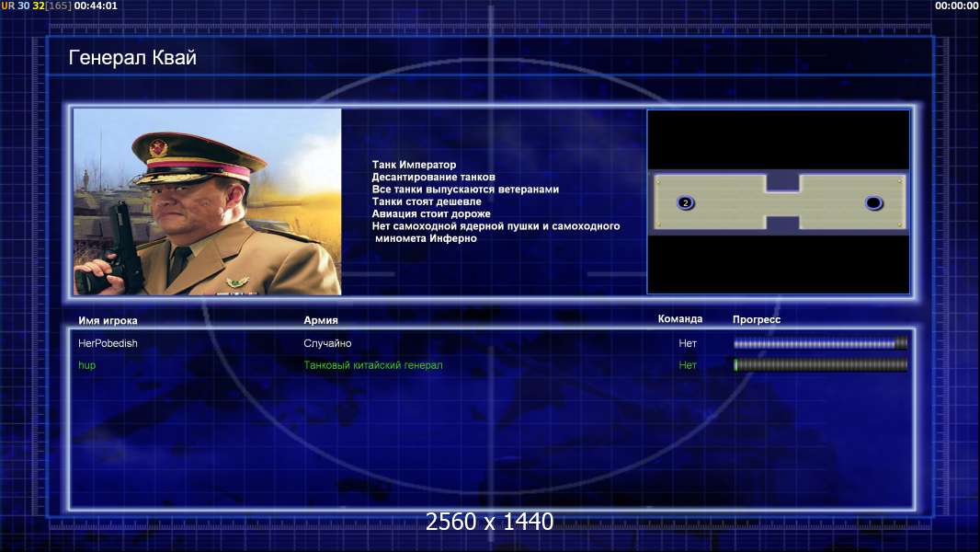Click the "2560 x 1440" resolution text
980x552 pixels.
[x=489, y=522]
